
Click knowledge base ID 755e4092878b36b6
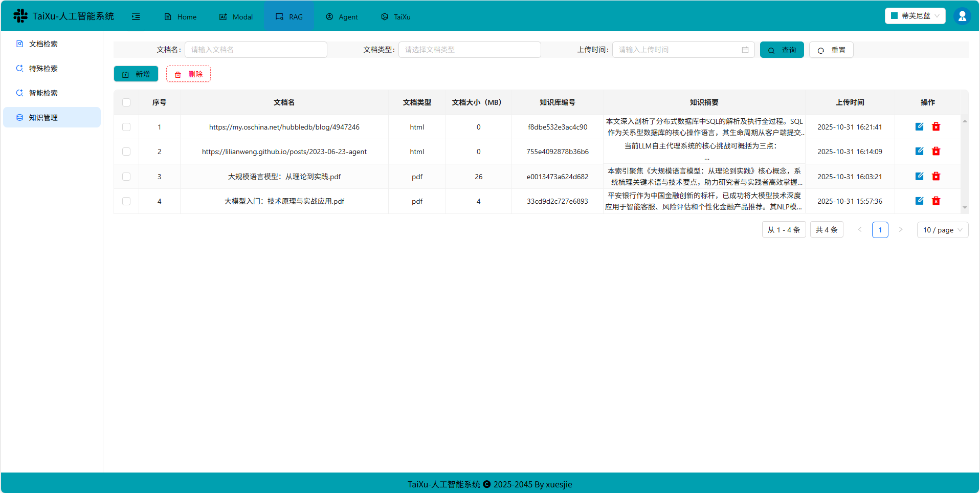coord(558,152)
